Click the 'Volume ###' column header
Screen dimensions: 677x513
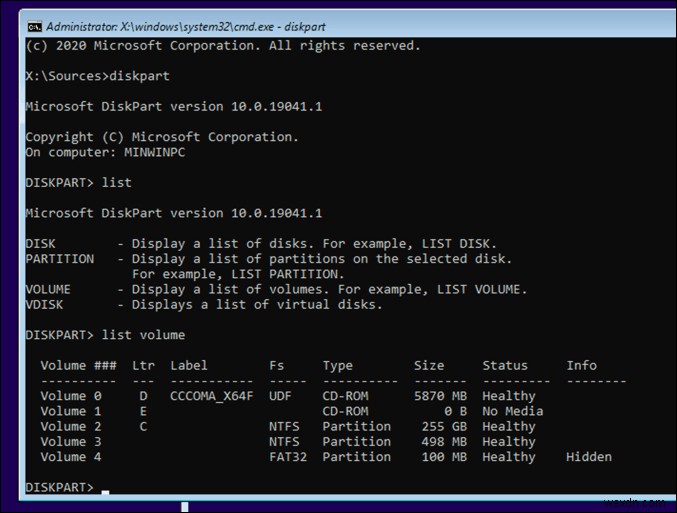point(78,365)
